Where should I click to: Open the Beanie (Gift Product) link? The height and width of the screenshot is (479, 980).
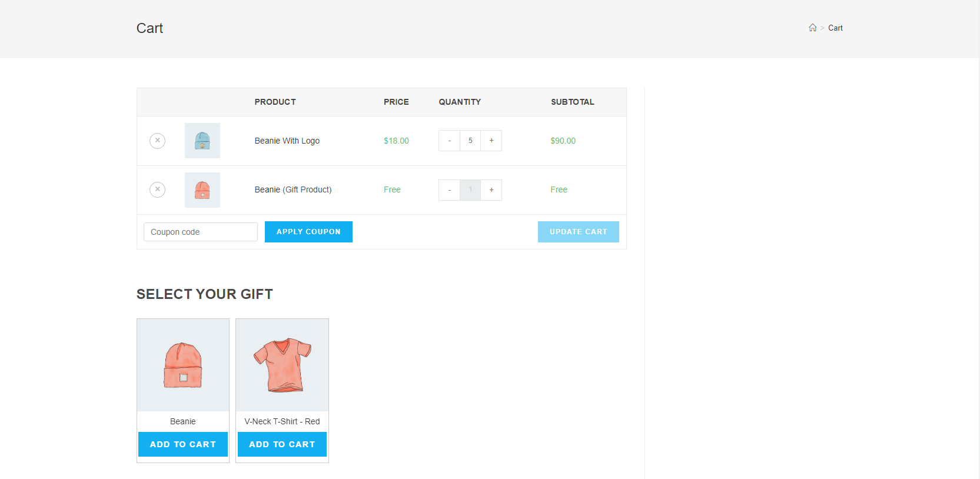pos(293,189)
